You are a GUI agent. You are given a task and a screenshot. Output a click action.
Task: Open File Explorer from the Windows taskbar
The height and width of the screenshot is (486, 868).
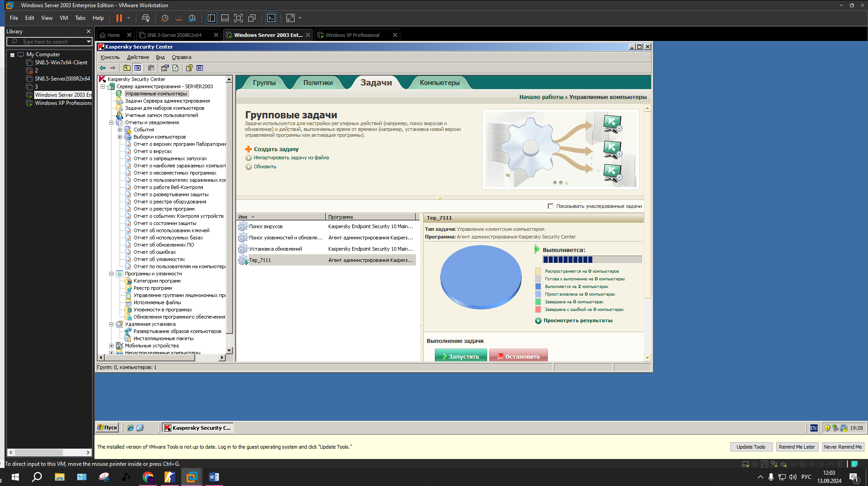coord(59,477)
